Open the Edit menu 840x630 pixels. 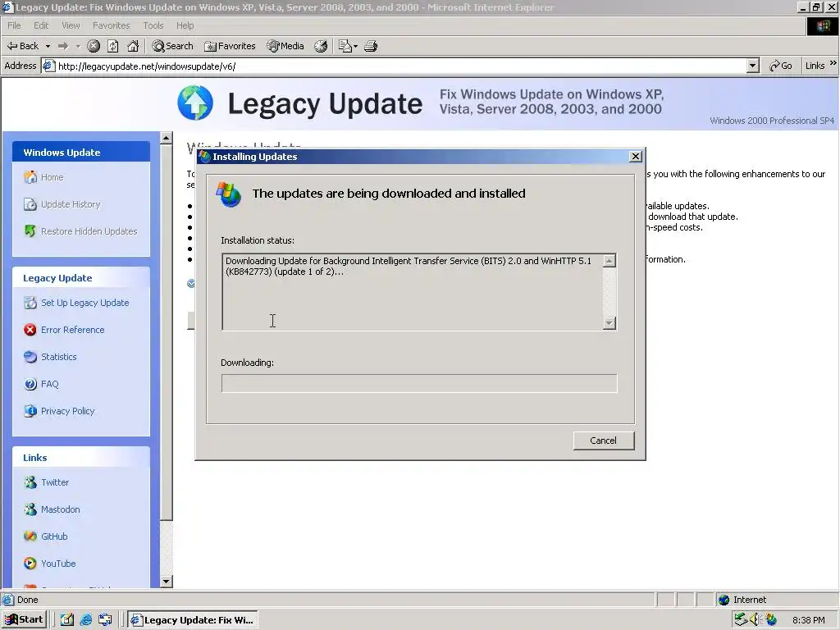[x=41, y=25]
